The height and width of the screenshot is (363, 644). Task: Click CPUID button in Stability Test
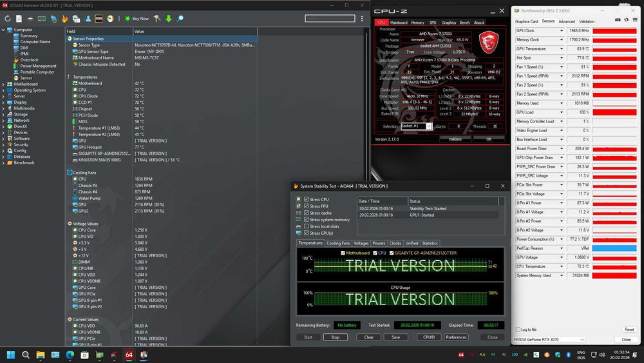(x=429, y=337)
